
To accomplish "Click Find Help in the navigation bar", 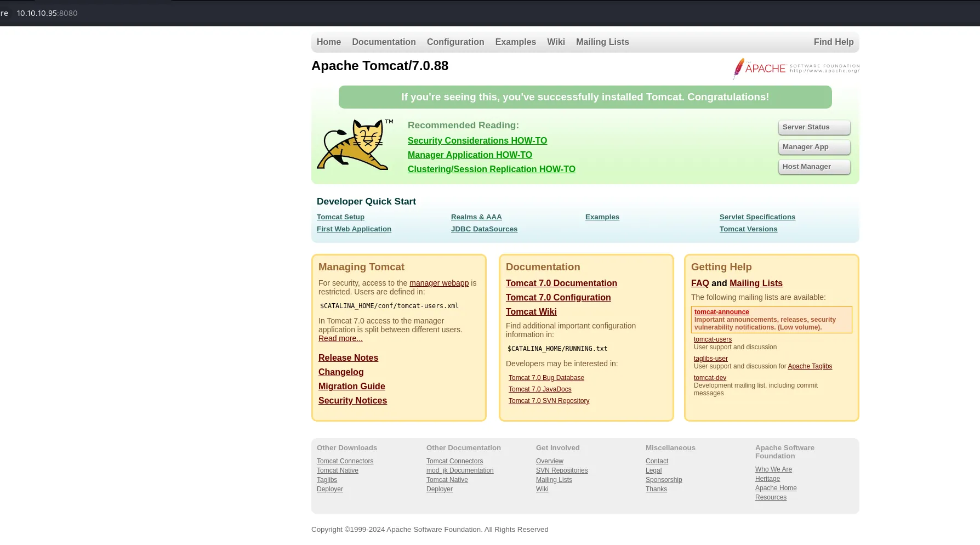I will click(834, 42).
